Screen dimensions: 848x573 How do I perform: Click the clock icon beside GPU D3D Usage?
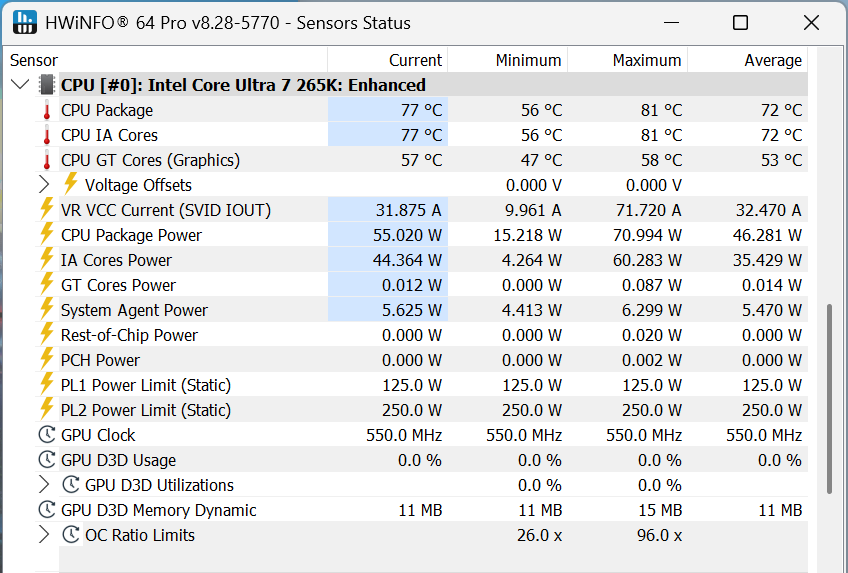pyautogui.click(x=46, y=460)
